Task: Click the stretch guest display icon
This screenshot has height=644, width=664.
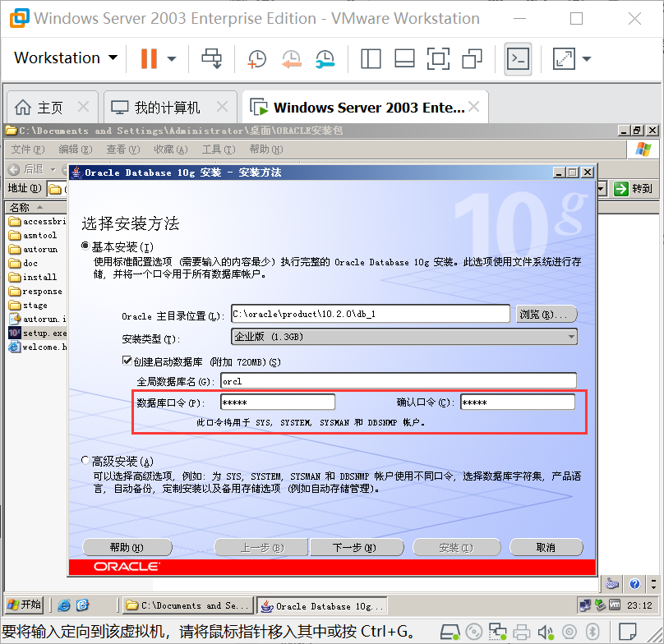Action: click(x=564, y=59)
